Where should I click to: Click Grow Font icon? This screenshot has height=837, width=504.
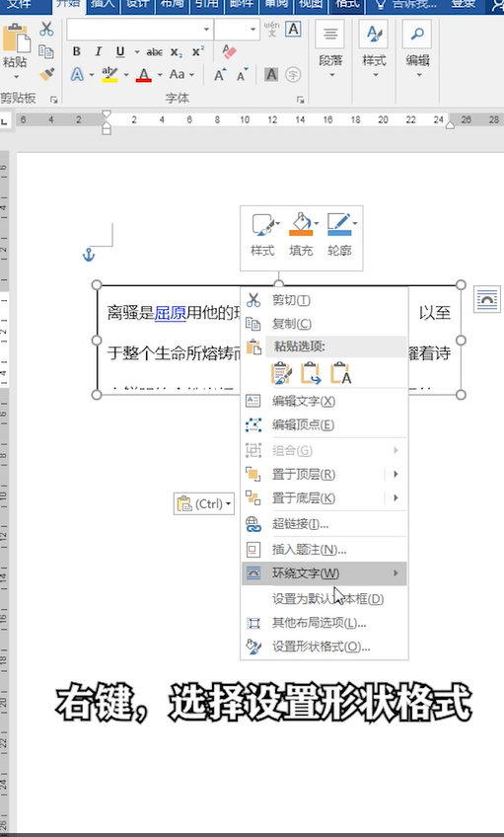tap(220, 75)
